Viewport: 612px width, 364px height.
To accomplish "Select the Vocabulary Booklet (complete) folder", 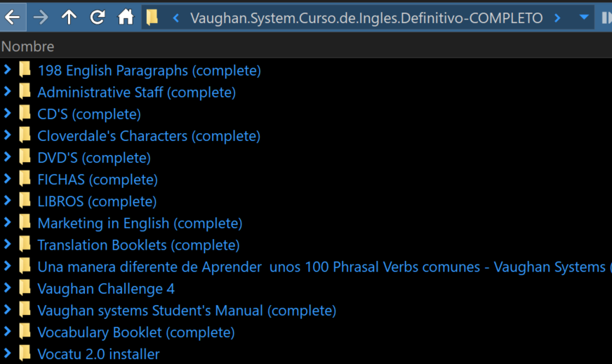I will pyautogui.click(x=135, y=332).
